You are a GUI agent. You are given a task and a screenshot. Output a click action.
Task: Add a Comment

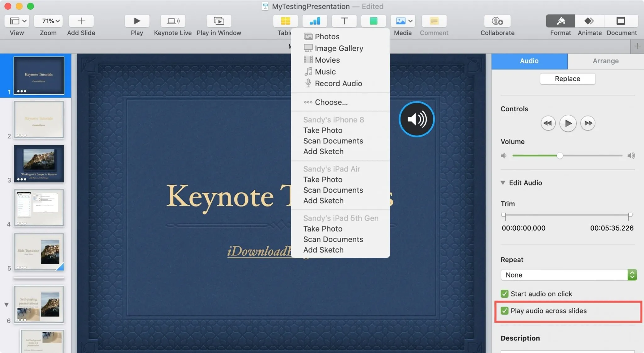pos(433,21)
